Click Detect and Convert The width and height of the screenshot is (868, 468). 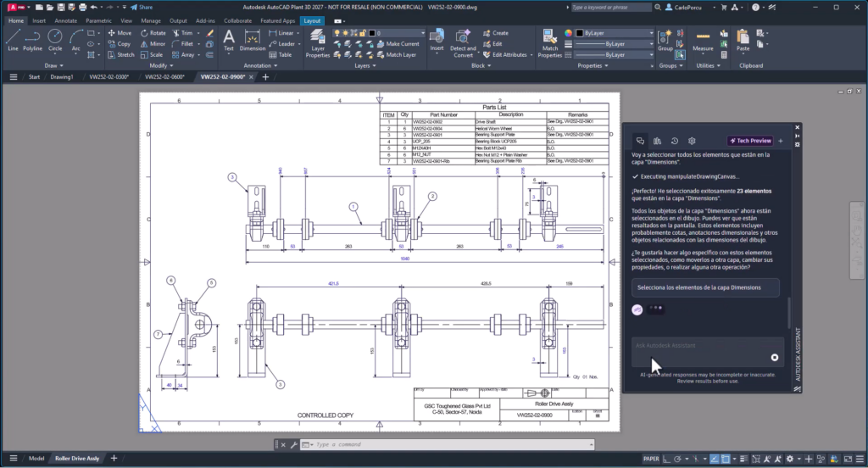pyautogui.click(x=463, y=43)
